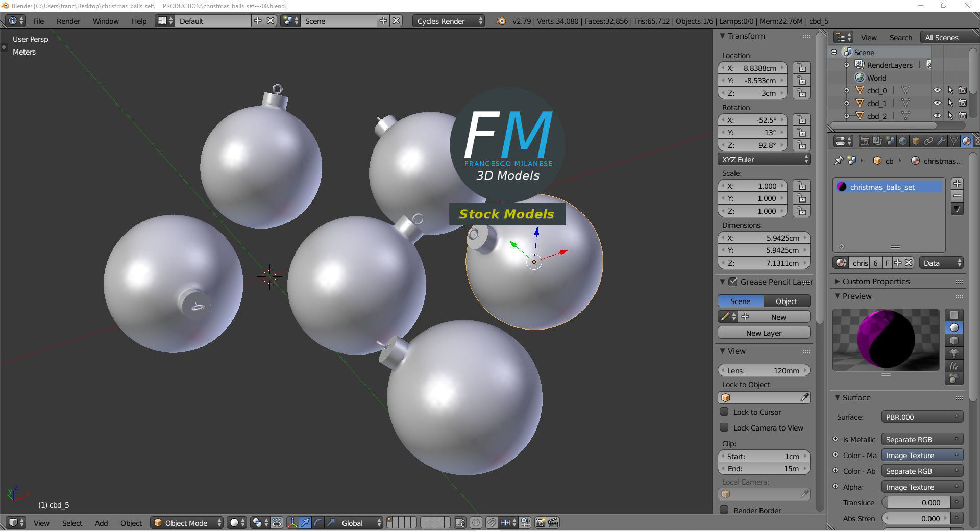Select the Translate manipulator arrow
The image size is (980, 531).
[305, 523]
